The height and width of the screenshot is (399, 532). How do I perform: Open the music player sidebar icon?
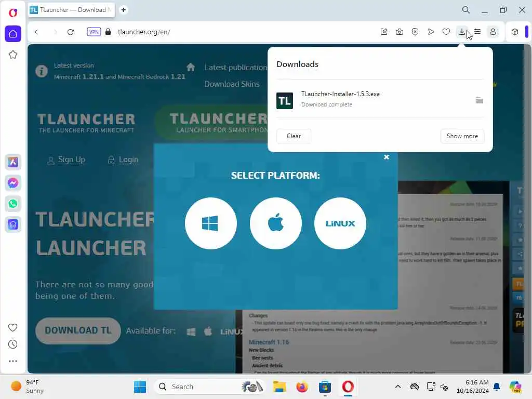tap(13, 224)
